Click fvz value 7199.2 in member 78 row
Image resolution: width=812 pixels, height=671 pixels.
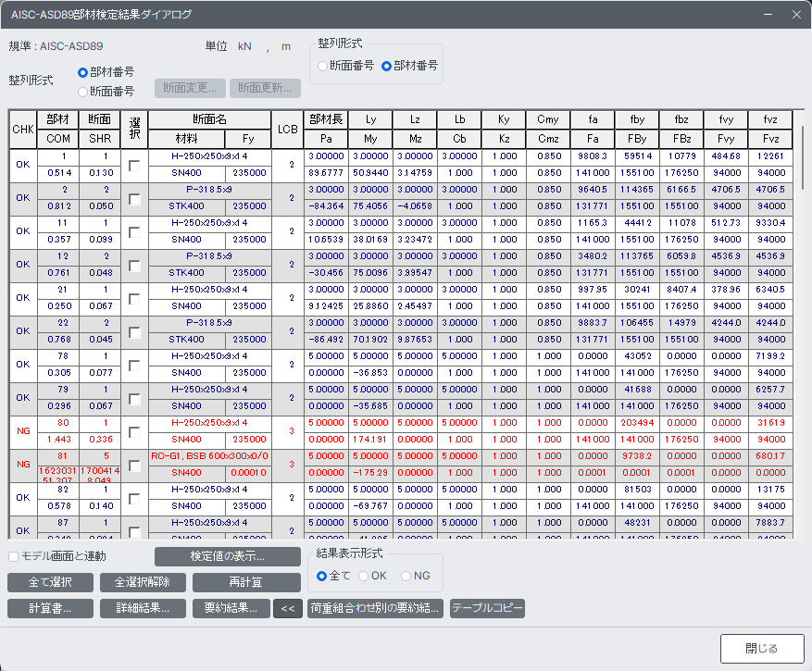click(x=770, y=356)
